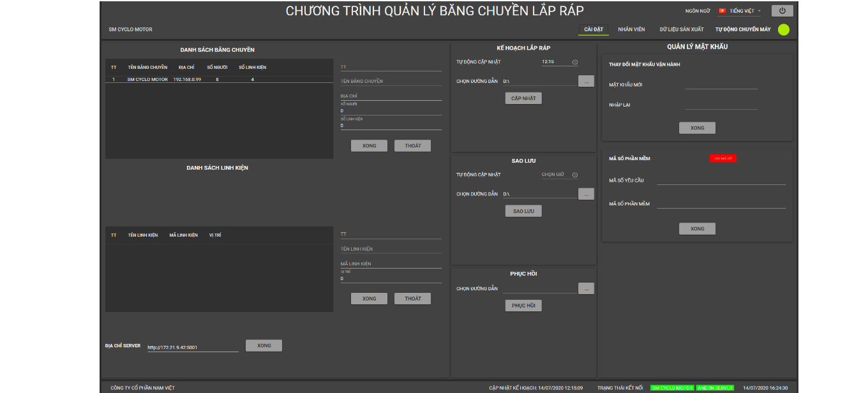Click the Sao Lưu button

523,211
